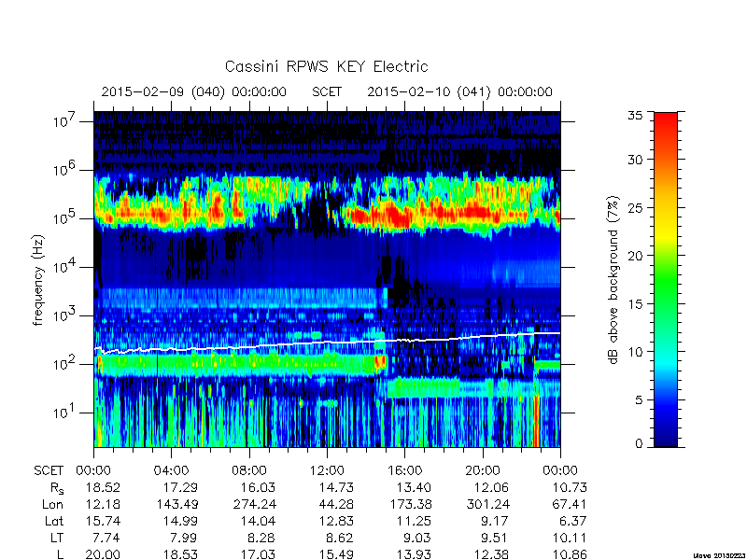747x560 pixels.
Task: Click the white frequency trace line on the spectrogram
Action: 327,342
